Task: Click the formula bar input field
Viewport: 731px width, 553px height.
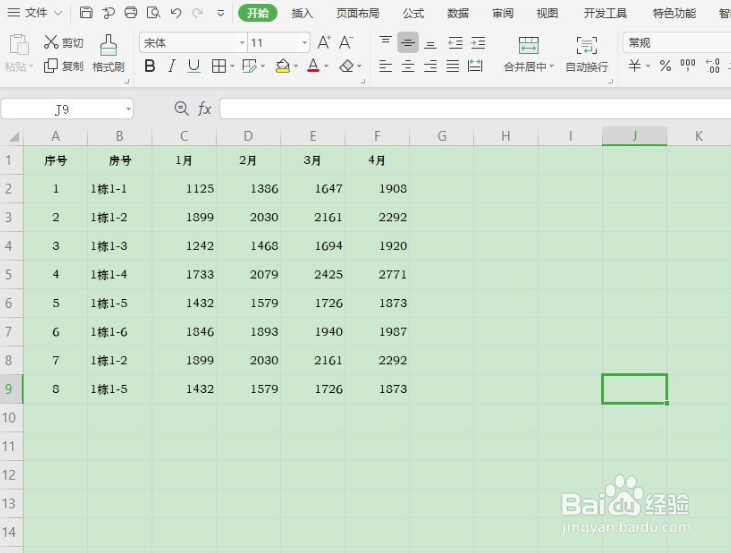Action: [x=475, y=109]
